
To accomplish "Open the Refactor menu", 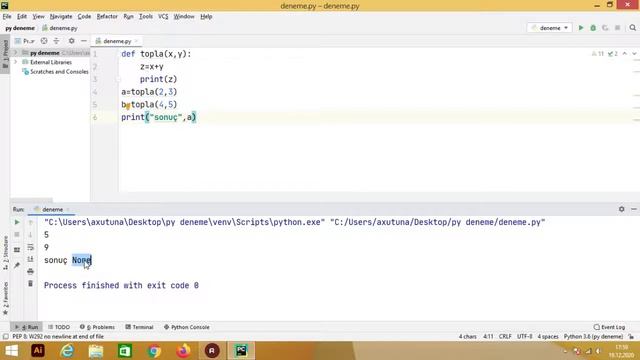I will (x=107, y=16).
